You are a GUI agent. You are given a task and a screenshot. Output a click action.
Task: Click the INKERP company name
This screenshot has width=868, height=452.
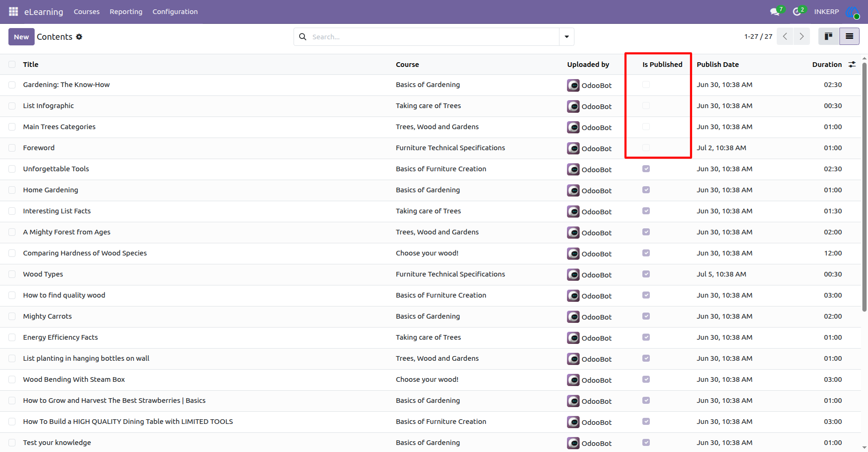point(826,12)
